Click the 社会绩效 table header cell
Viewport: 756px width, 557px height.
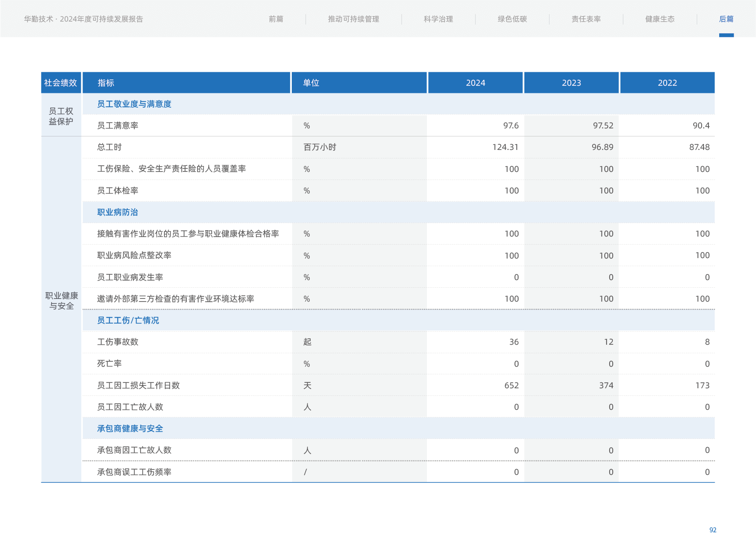61,83
